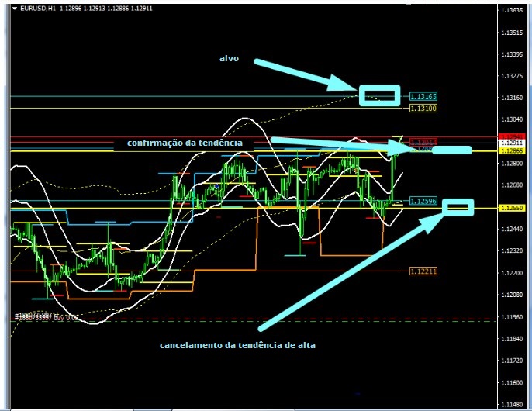
Task: Select the 1.12550 price tag on axis
Action: coord(511,209)
